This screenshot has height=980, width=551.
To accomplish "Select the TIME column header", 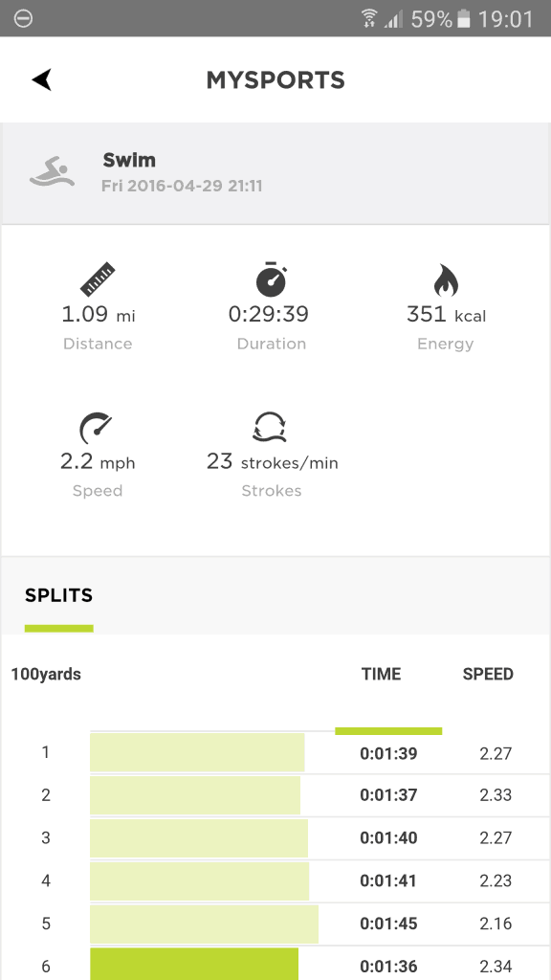I will 381,674.
